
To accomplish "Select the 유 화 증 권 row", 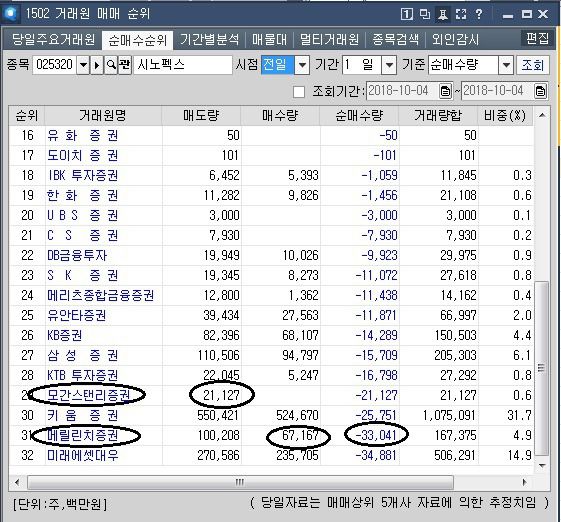I will [x=271, y=136].
